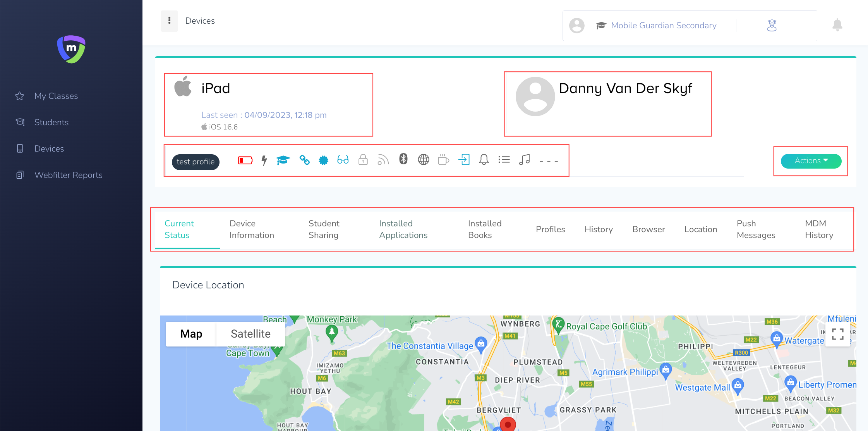Image resolution: width=868 pixels, height=431 pixels.
Task: Click the blue chain link status icon
Action: pos(305,160)
